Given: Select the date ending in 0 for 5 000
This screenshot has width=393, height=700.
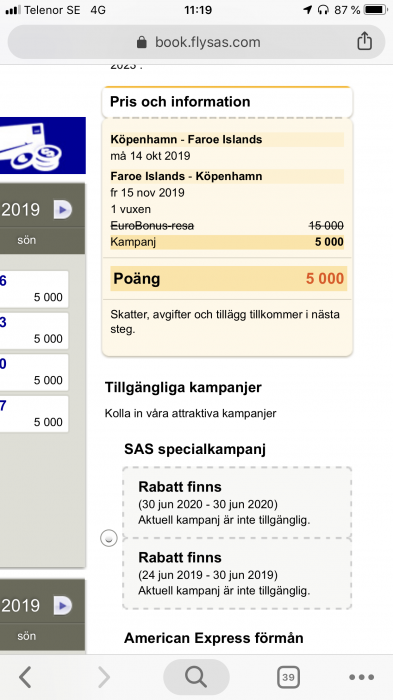Looking at the screenshot, I should [x=34, y=372].
